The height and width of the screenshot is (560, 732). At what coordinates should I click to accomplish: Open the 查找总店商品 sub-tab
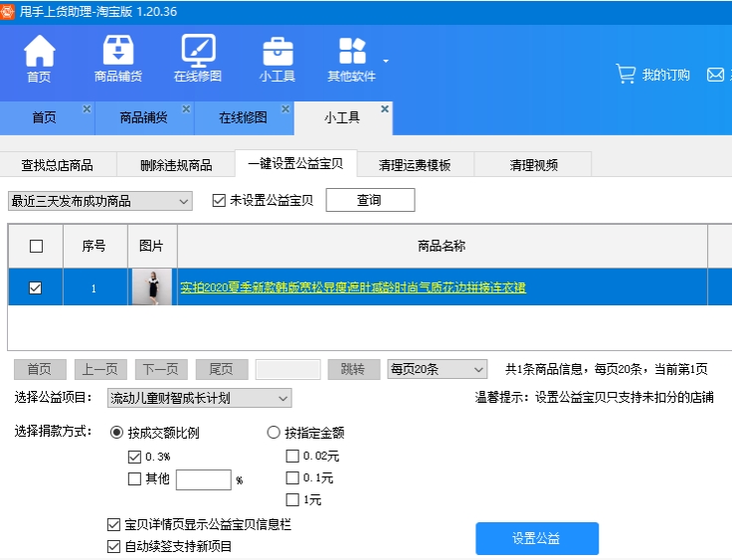point(58,165)
